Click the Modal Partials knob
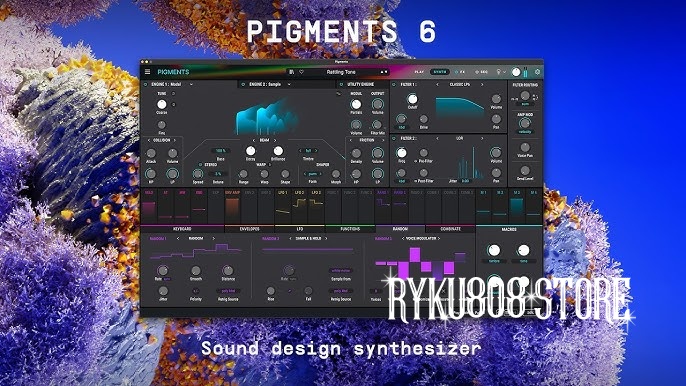The height and width of the screenshot is (386, 686). 356,104
